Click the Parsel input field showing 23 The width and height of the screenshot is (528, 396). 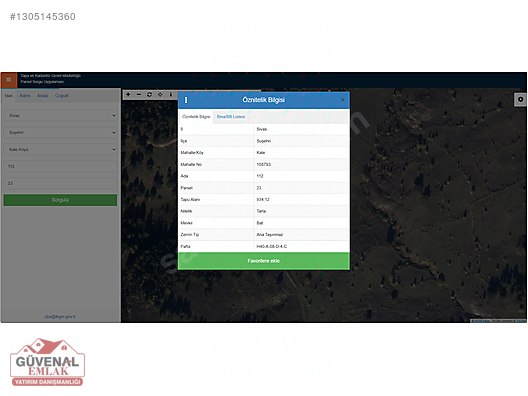[61, 183]
